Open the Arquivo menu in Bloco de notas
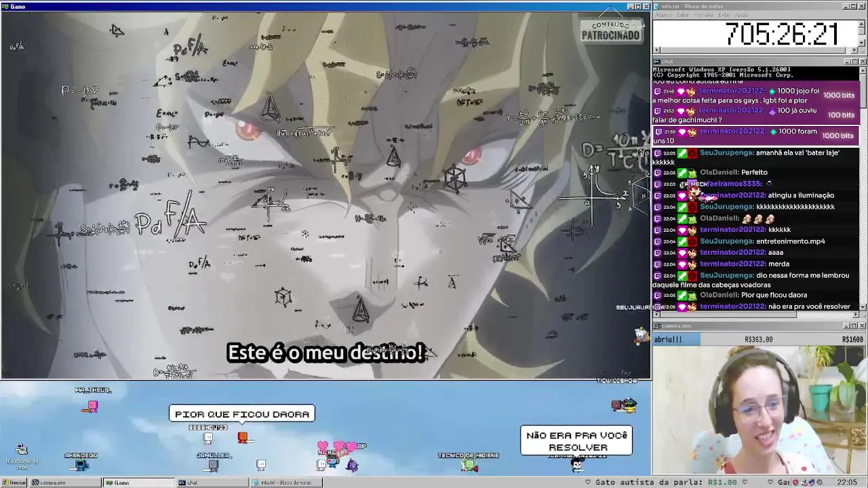This screenshot has height=488, width=868. coord(663,15)
